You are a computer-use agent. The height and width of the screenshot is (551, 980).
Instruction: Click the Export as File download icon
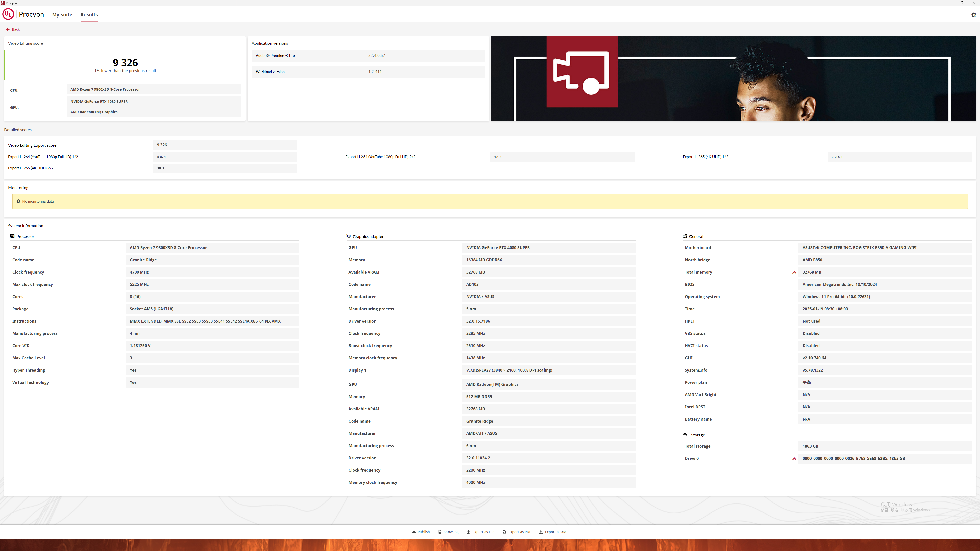pyautogui.click(x=469, y=532)
